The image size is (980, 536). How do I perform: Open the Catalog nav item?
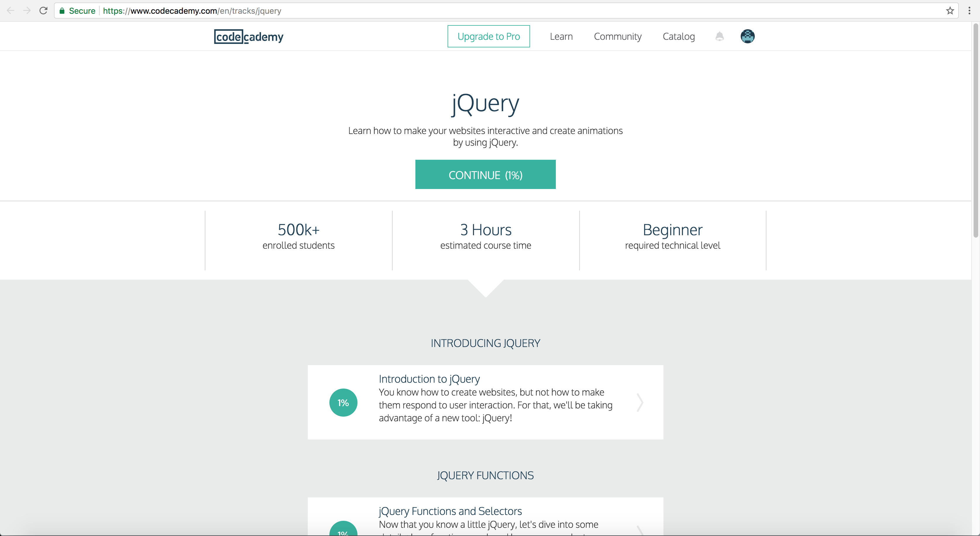[x=679, y=37]
